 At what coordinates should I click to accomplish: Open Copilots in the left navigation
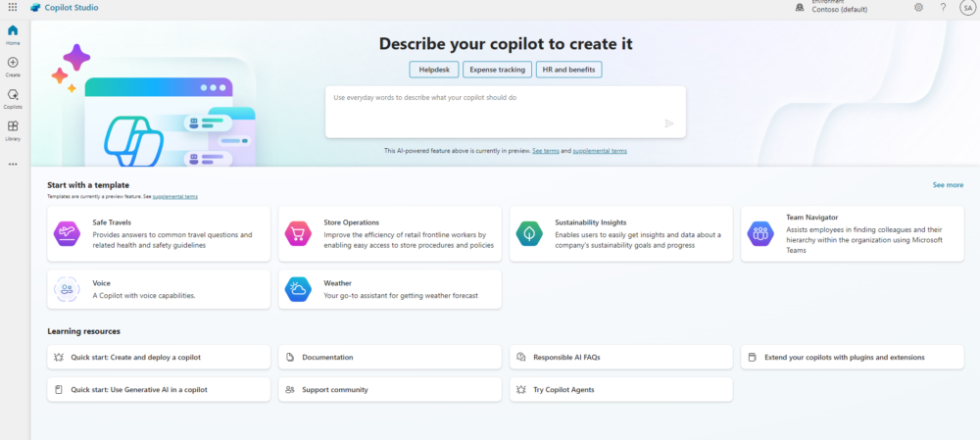pyautogui.click(x=13, y=98)
